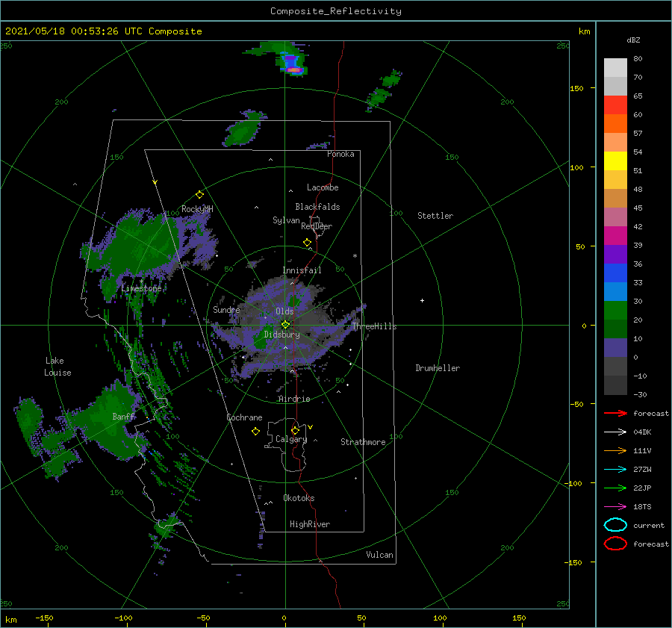Click the Lacombe city label

pos(323,187)
